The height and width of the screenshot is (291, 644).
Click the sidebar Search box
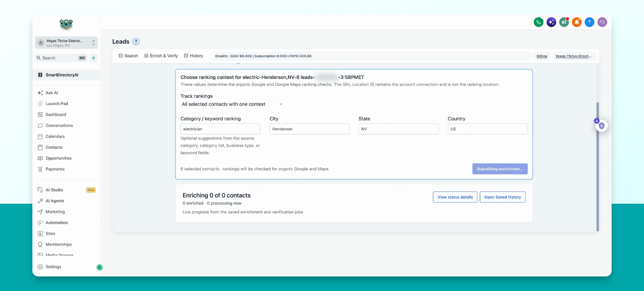pos(61,58)
